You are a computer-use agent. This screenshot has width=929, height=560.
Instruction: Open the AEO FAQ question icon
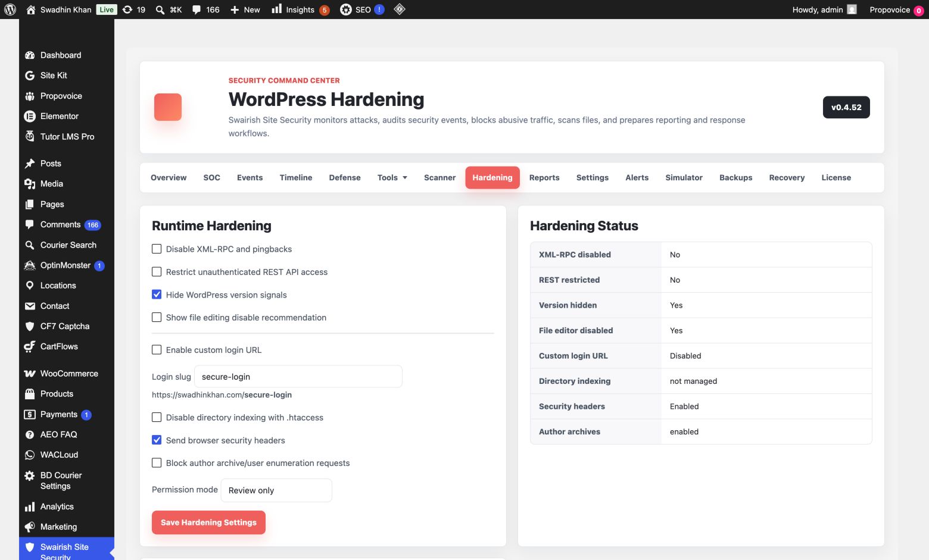tap(30, 434)
